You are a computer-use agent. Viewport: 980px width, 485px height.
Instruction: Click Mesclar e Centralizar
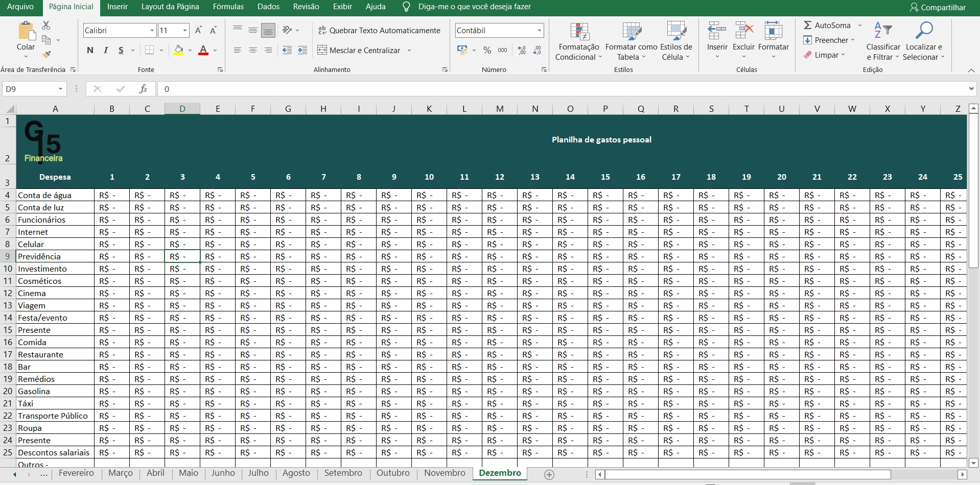tap(359, 51)
